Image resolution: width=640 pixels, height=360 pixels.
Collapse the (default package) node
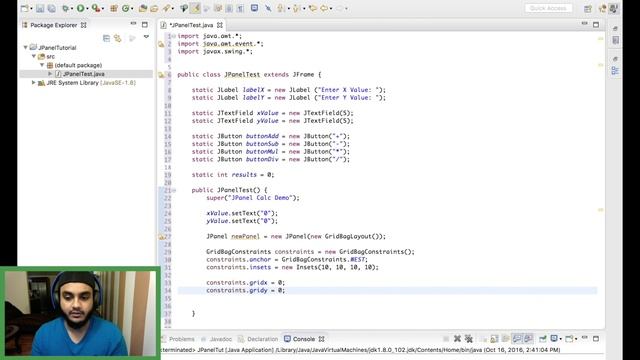42,65
